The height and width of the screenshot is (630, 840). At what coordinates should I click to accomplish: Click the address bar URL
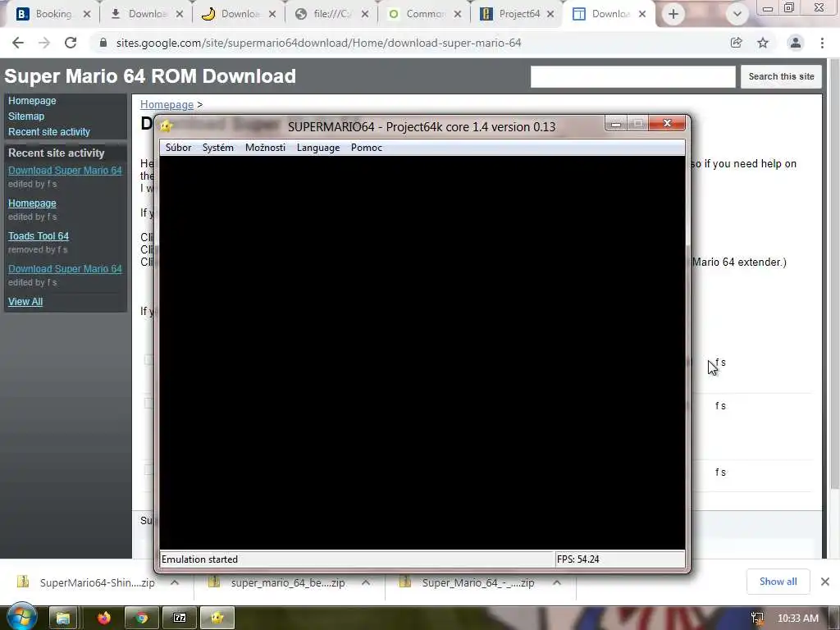click(318, 43)
